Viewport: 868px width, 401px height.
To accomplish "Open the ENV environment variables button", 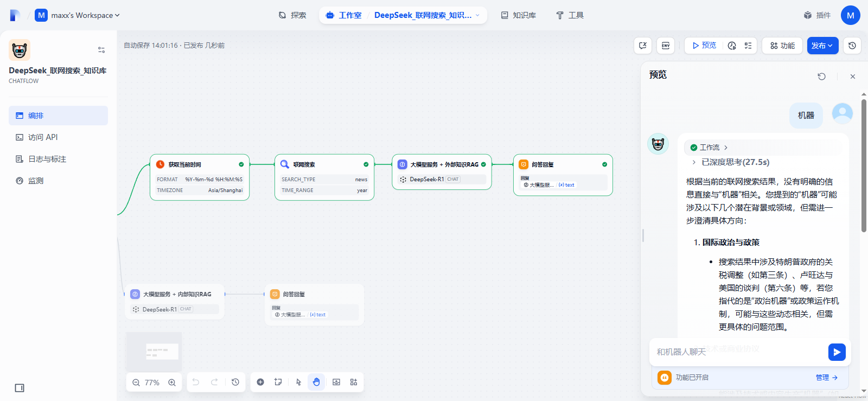I will click(666, 46).
